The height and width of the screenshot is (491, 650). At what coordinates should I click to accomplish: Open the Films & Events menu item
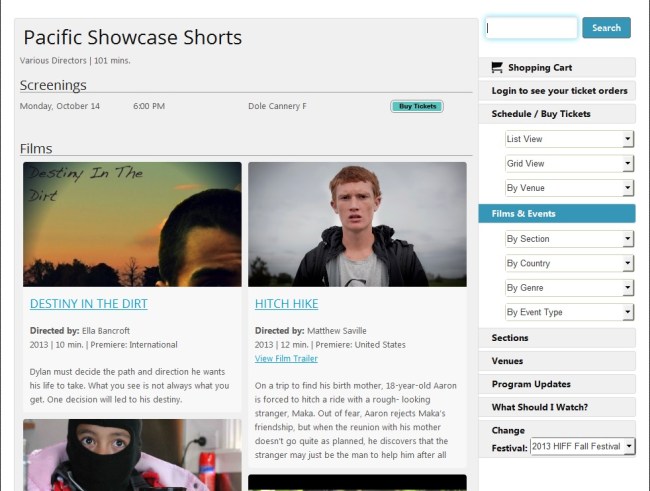click(x=557, y=214)
